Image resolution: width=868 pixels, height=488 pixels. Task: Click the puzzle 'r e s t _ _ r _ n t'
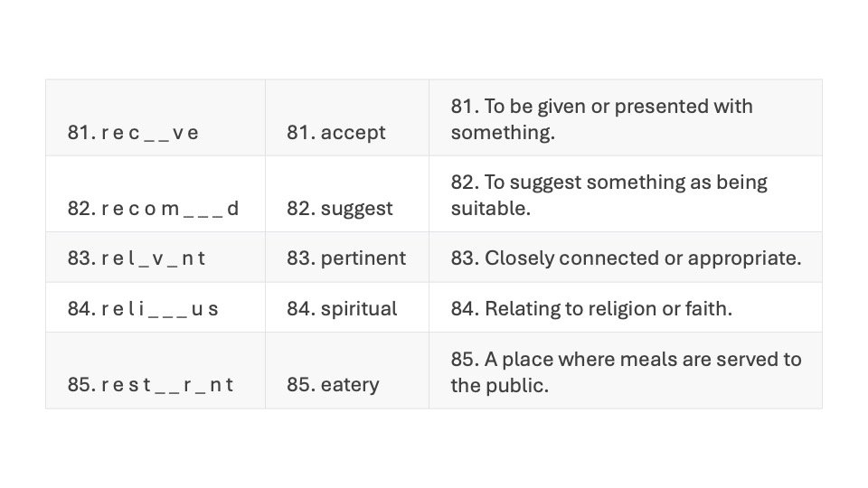[167, 385]
